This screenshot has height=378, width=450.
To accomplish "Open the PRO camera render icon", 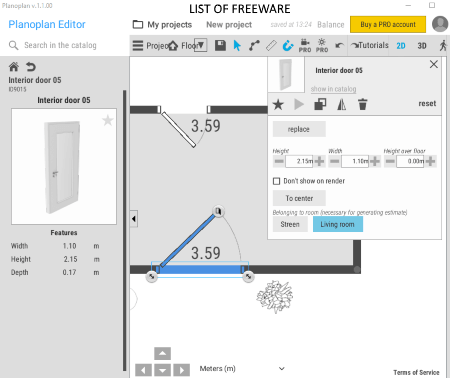I will pos(305,46).
